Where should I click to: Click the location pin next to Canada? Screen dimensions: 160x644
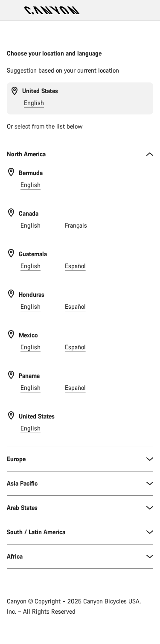coord(11,213)
